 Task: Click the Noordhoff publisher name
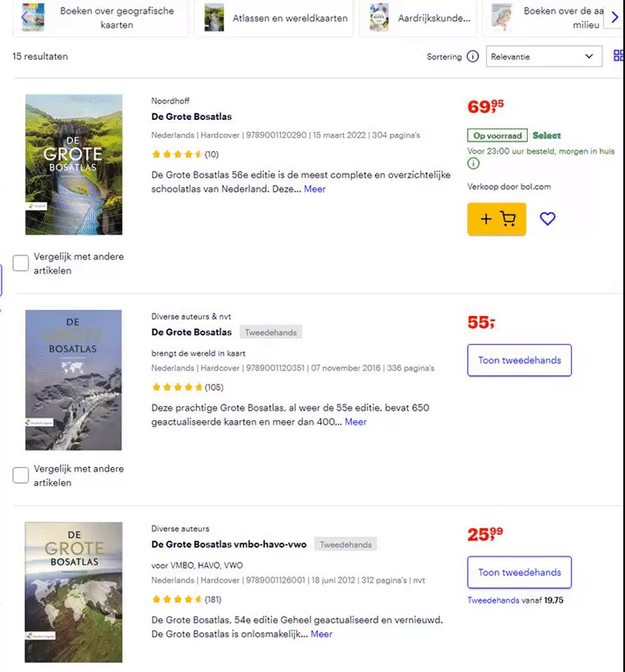pyautogui.click(x=170, y=101)
